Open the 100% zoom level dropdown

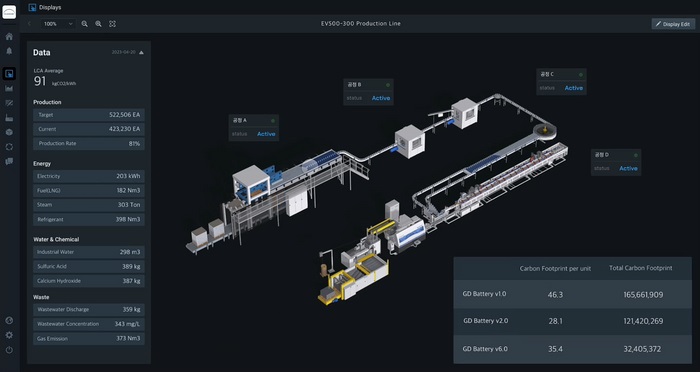click(58, 24)
